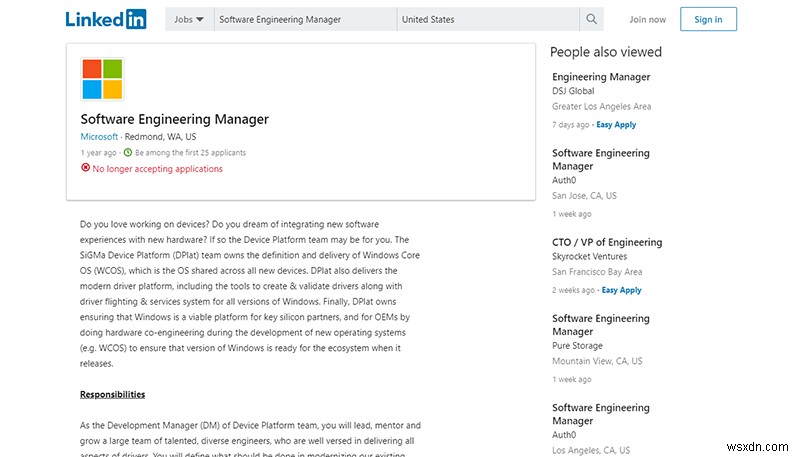Image resolution: width=800 pixels, height=457 pixels.
Task: Click the red no-longer-accepting applications icon
Action: pos(85,169)
